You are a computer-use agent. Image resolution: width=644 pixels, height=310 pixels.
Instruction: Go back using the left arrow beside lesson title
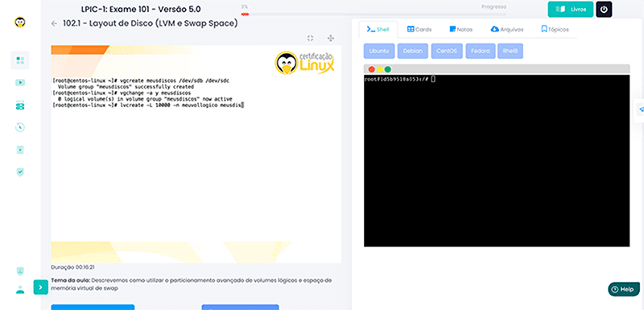pos(54,24)
